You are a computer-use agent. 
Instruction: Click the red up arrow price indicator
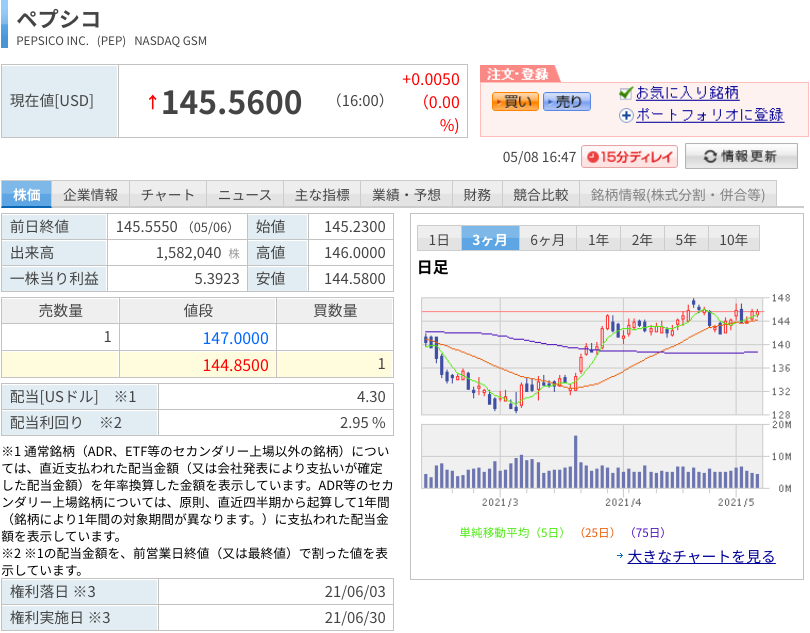pyautogui.click(x=152, y=102)
